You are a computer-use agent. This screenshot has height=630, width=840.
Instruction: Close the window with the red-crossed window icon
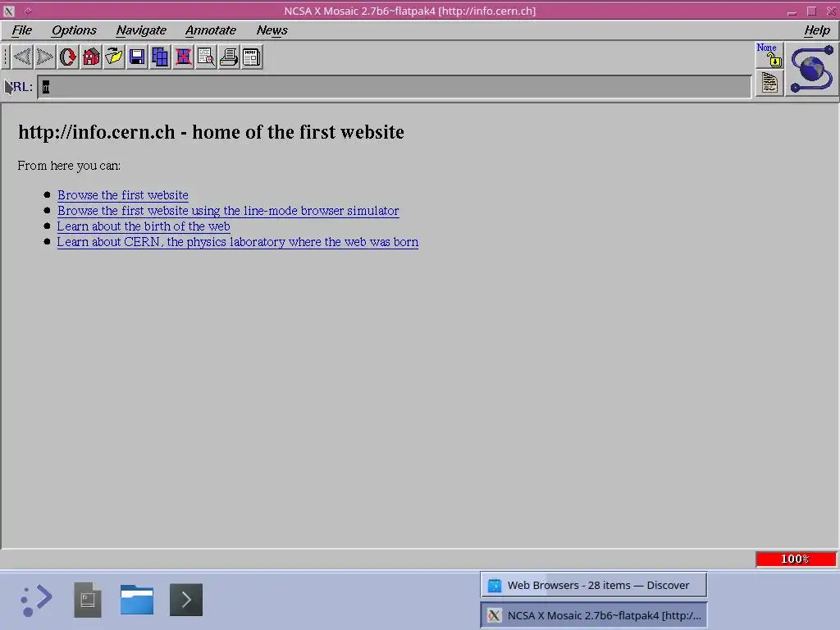(183, 57)
